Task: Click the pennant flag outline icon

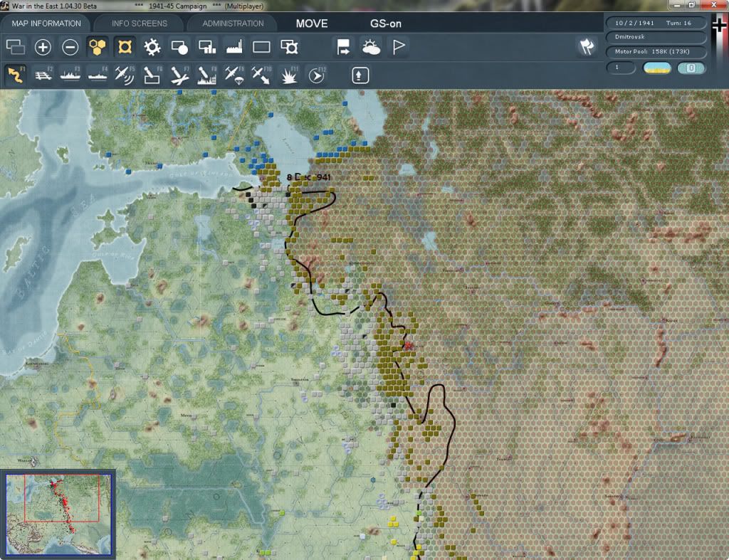Action: [399, 47]
